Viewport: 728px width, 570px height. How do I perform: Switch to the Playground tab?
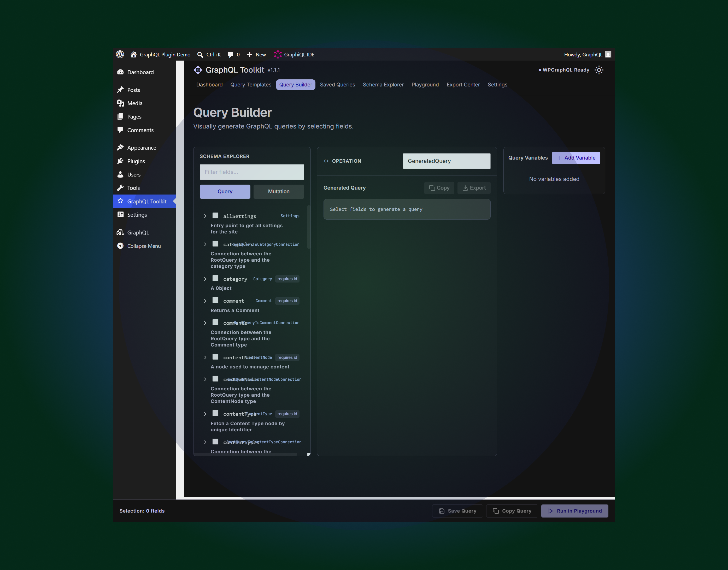tap(425, 85)
